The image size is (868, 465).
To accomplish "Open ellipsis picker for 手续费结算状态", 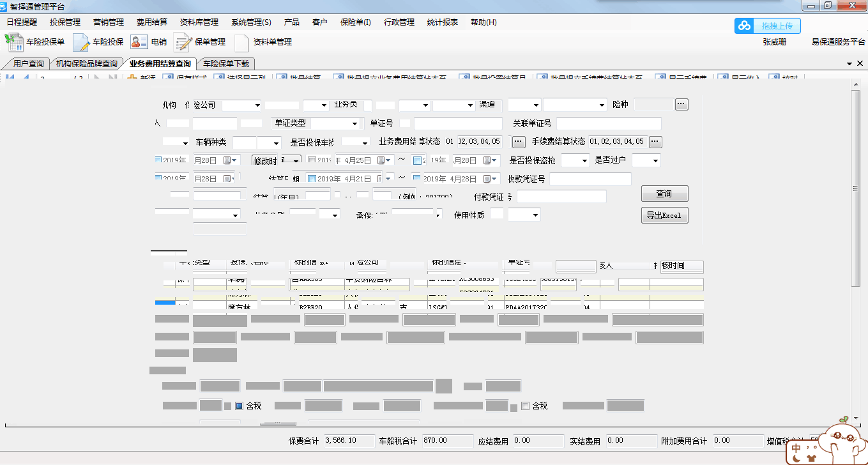I will [x=655, y=141].
